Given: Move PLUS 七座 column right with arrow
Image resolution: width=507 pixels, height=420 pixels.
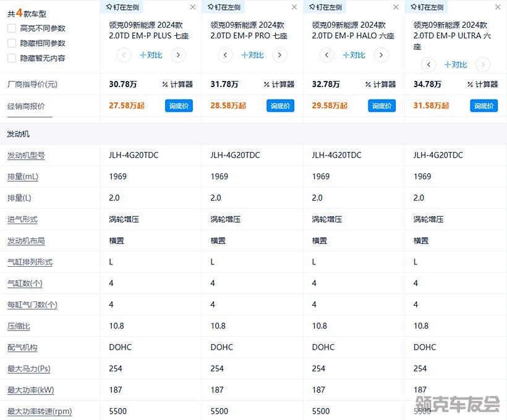Looking at the screenshot, I should [178, 55].
